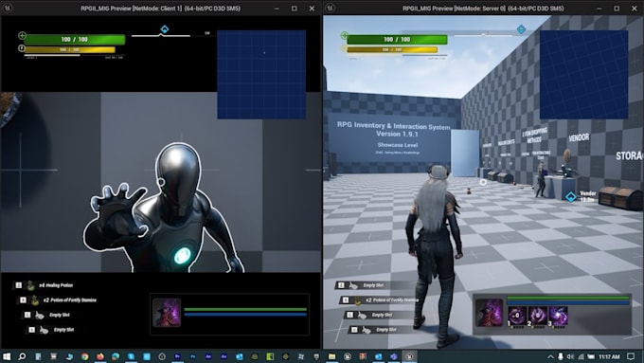This screenshot has height=363, width=644.
Task: Select Potion of Fortify Stamina slot in Client 1
Action: click(x=58, y=300)
